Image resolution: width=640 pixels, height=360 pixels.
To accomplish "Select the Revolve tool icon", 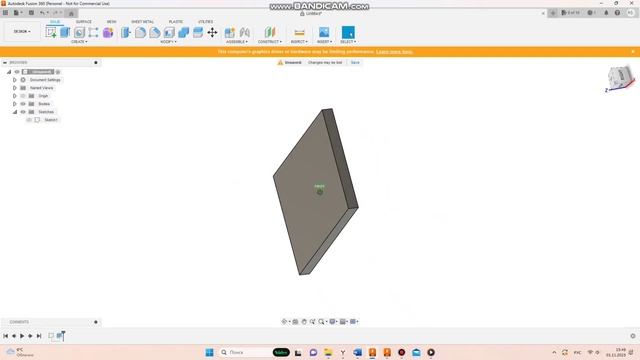I will tap(79, 32).
